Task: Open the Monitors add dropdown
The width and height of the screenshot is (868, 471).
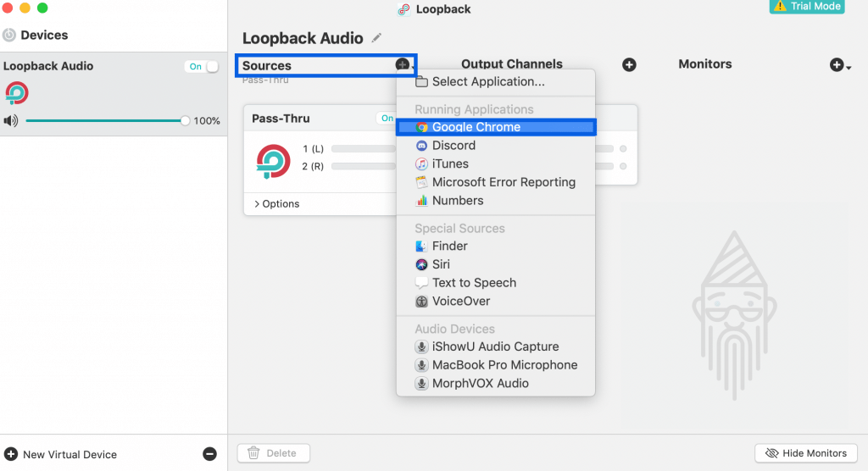Action: pyautogui.click(x=840, y=65)
